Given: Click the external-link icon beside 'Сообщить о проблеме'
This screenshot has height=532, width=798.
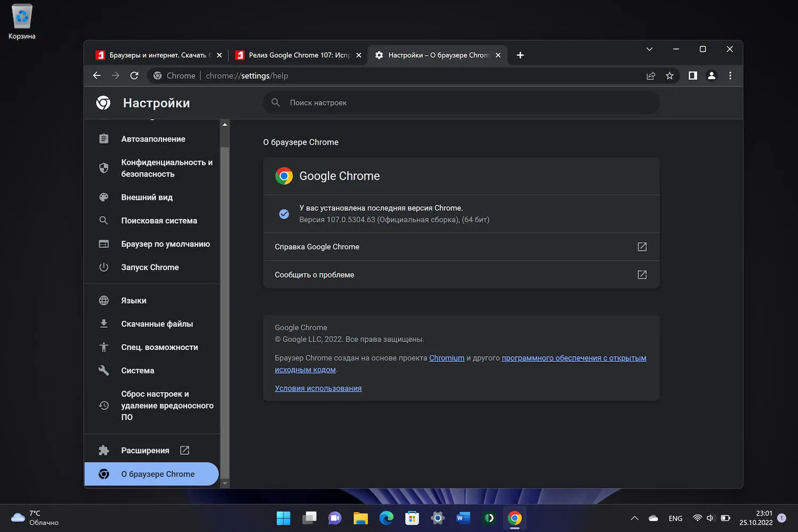Looking at the screenshot, I should tap(642, 275).
